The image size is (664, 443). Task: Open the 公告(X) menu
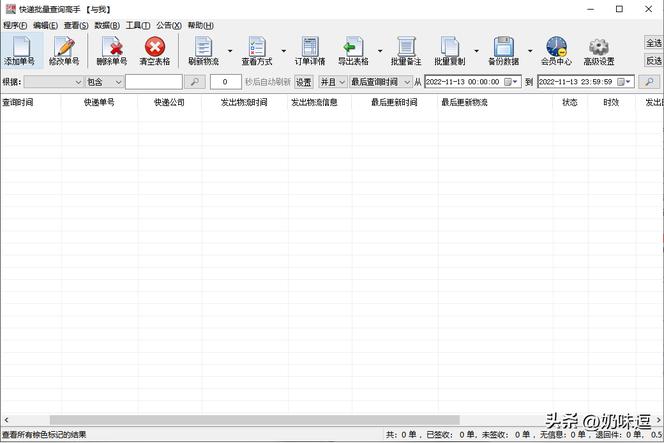click(169, 25)
